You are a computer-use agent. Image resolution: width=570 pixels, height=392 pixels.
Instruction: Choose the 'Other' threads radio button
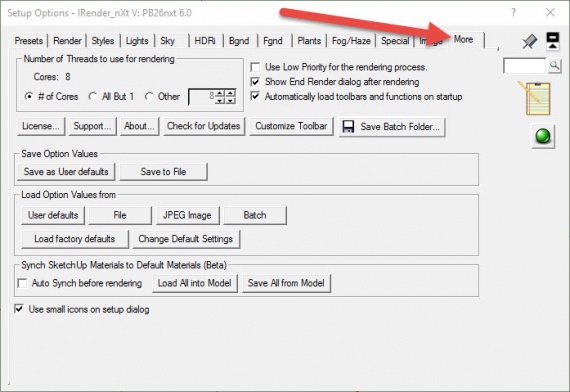[x=148, y=96]
